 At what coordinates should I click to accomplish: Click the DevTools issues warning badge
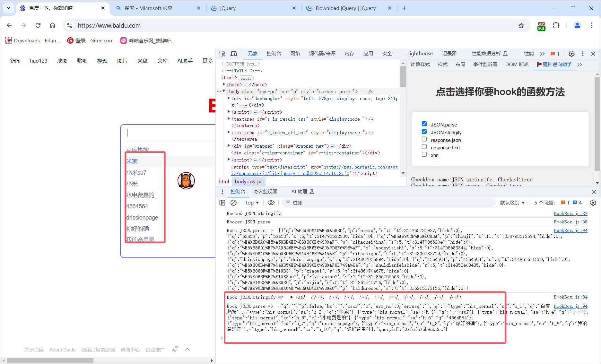tap(555, 54)
